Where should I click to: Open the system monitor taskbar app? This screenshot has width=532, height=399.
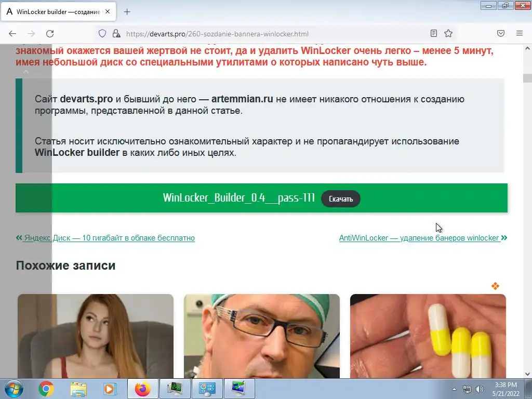click(175, 389)
